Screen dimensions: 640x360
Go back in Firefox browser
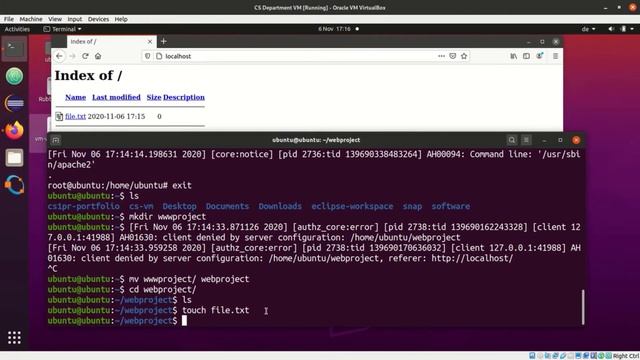click(59, 56)
